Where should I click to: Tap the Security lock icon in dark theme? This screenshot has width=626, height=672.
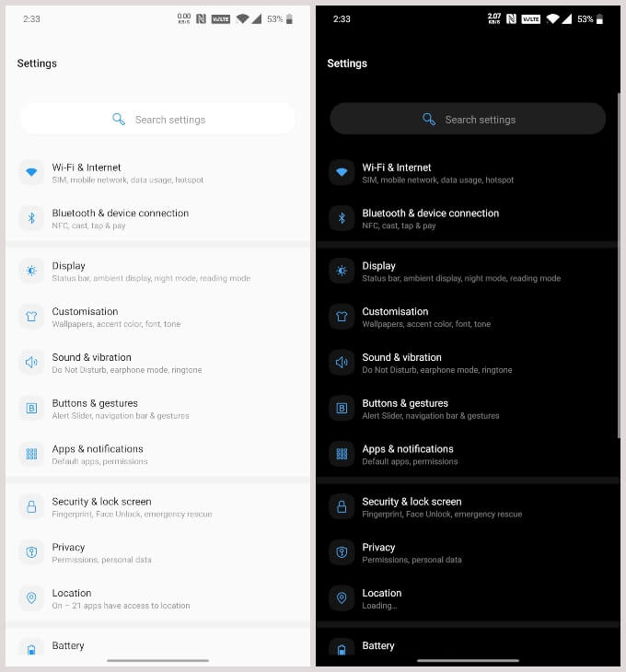coord(342,507)
